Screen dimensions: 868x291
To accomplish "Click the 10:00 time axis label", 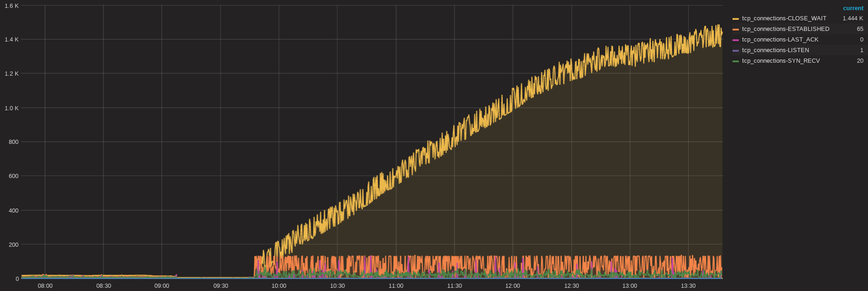I will click(279, 286).
